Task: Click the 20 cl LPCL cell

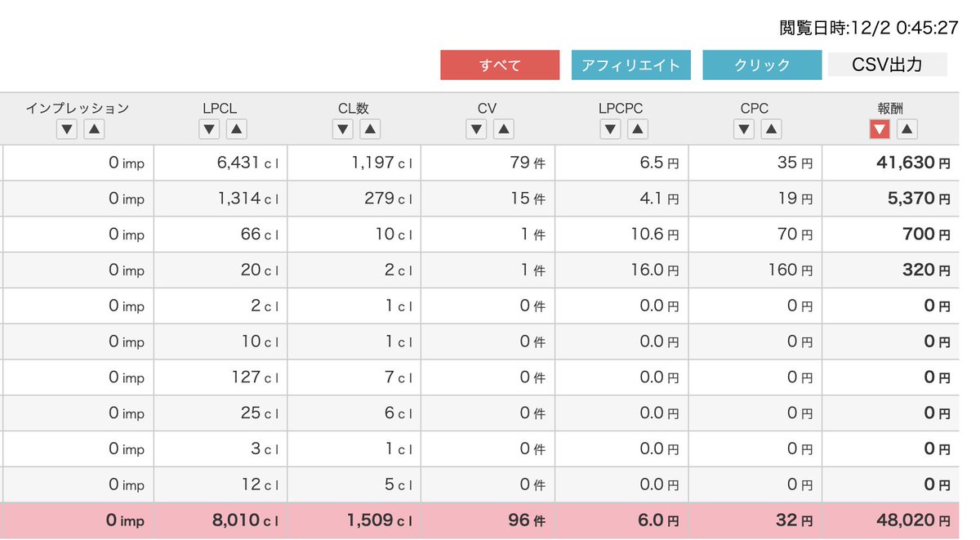Action: coord(220,270)
